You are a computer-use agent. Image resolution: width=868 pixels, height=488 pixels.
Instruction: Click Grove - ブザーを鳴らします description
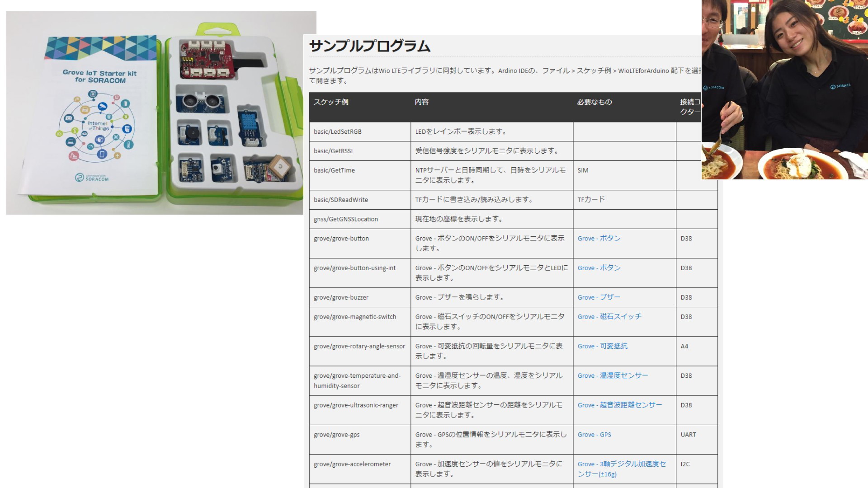460,297
